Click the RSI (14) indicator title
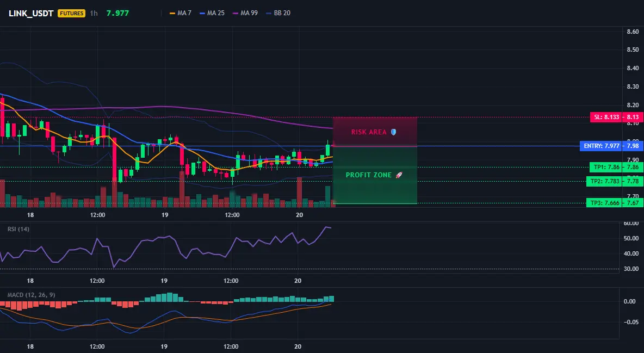This screenshot has width=644, height=353. [x=18, y=229]
